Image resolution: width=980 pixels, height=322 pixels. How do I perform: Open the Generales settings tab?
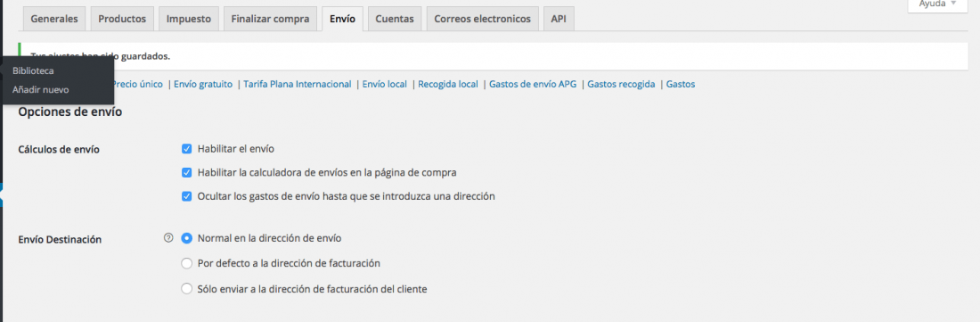[x=54, y=19]
